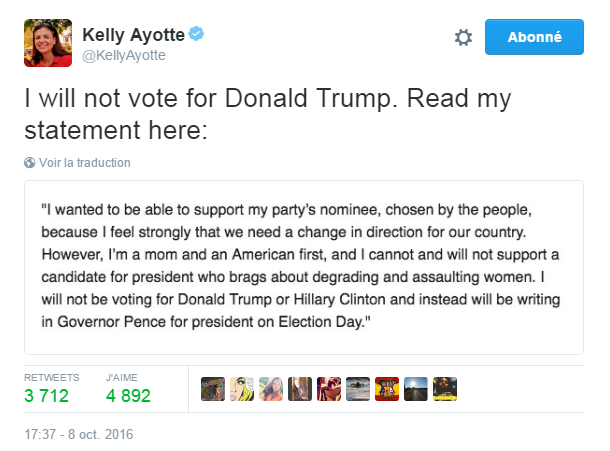Image resolution: width=610 pixels, height=451 pixels.
Task: Open Kelly Ayotte's profile picture
Action: pyautogui.click(x=48, y=42)
